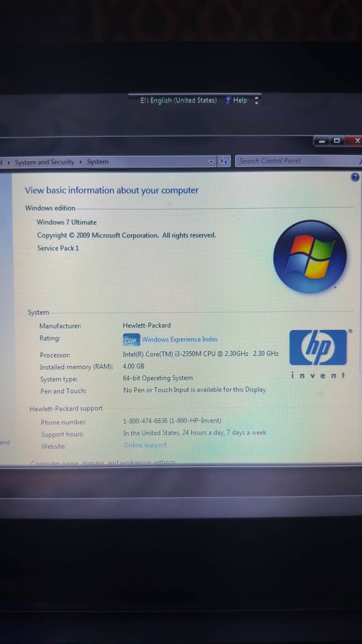362x644 pixels.
Task: Open the address bar history dropdown
Action: pyautogui.click(x=211, y=162)
